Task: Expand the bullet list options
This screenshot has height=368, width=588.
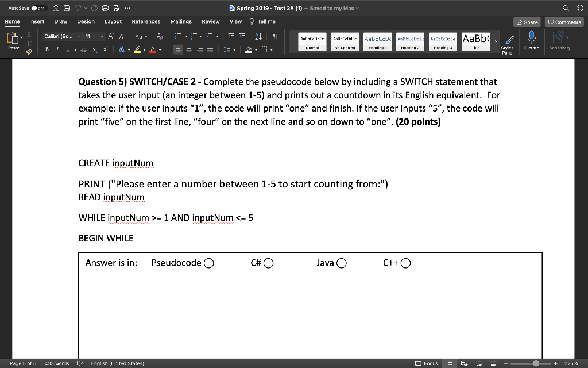Action: pos(186,36)
